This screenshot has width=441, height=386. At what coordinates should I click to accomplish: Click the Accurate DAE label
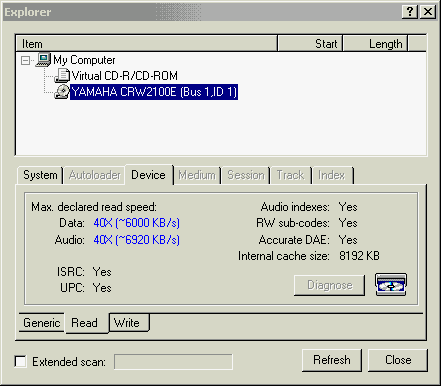294,240
